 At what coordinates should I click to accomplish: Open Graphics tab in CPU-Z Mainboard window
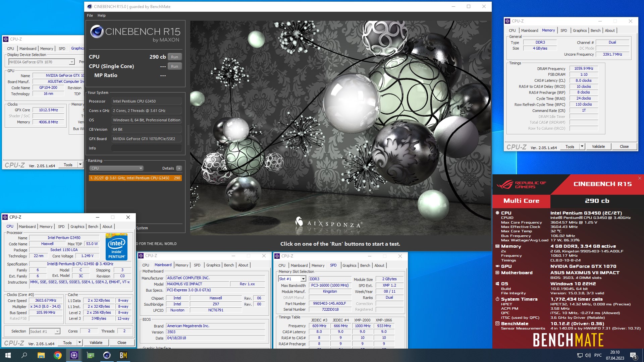pyautogui.click(x=213, y=265)
